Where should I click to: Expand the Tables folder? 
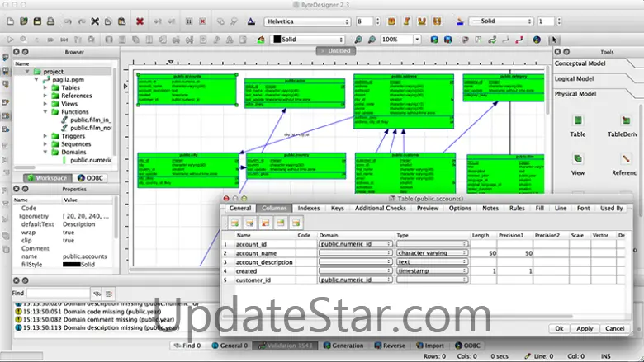pyautogui.click(x=45, y=87)
